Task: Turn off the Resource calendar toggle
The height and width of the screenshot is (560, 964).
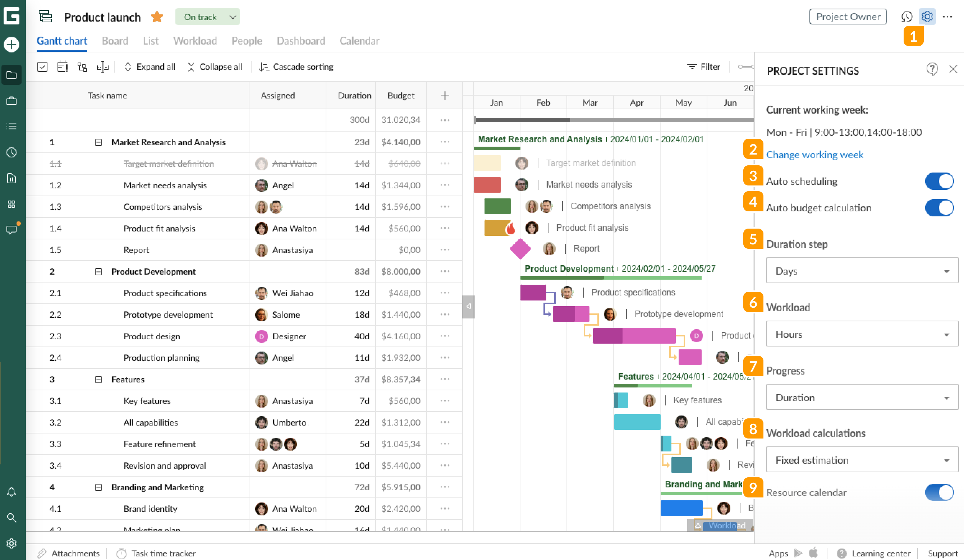Action: pos(939,492)
